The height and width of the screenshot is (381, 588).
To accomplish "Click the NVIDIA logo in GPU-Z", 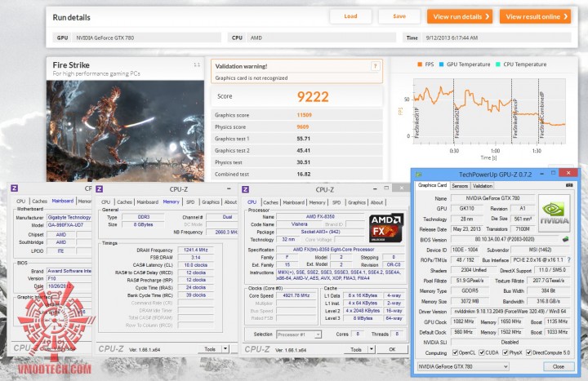I will pyautogui.click(x=555, y=214).
